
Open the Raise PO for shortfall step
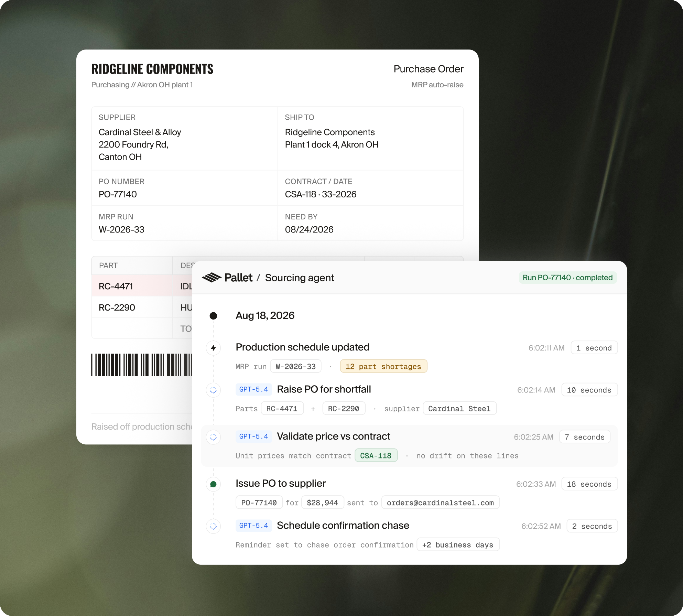pyautogui.click(x=324, y=389)
